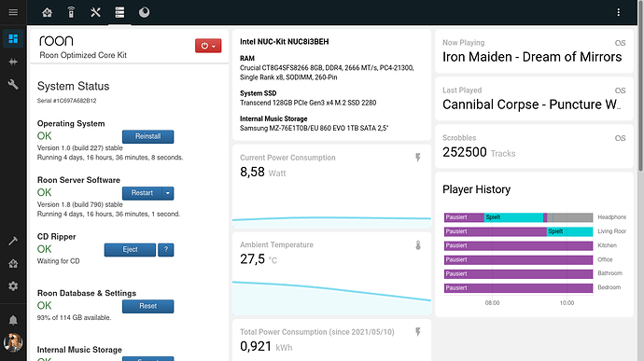Click the lightning icon on Total Power Consumption
Viewport: 644px width, 361px height.
click(418, 332)
